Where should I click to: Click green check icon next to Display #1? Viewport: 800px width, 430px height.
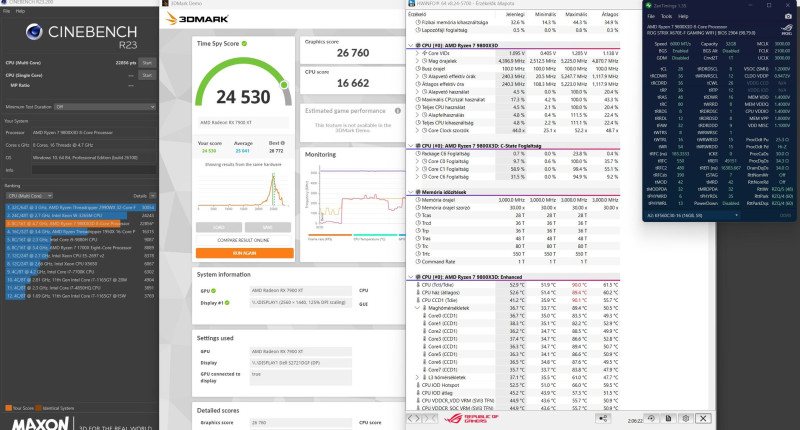tap(227, 302)
